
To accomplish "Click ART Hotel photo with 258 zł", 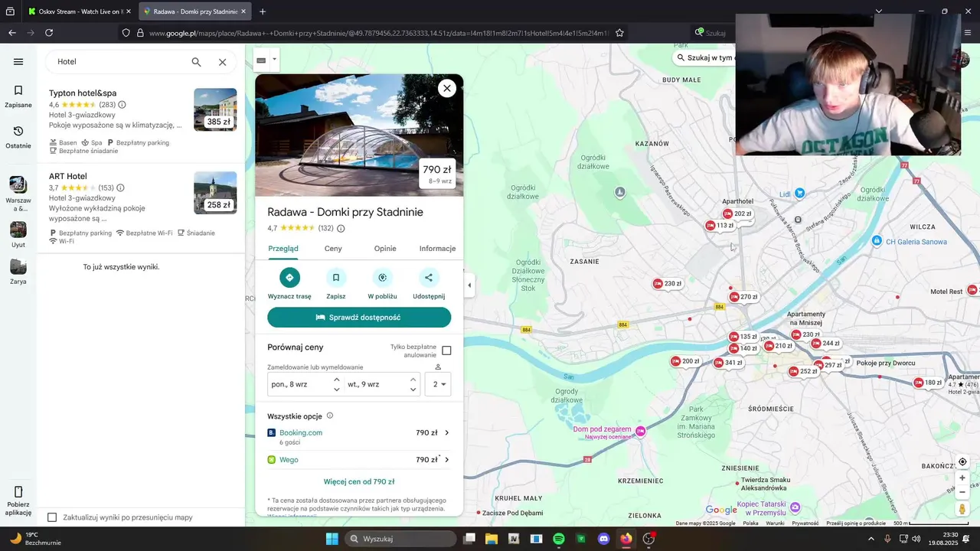I will (215, 193).
